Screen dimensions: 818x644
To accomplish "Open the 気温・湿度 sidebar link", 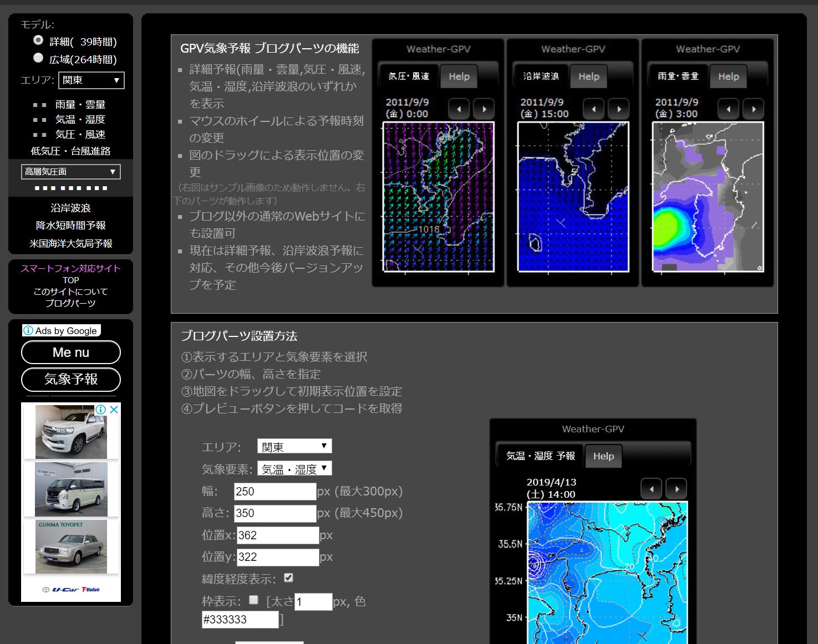I will [80, 119].
